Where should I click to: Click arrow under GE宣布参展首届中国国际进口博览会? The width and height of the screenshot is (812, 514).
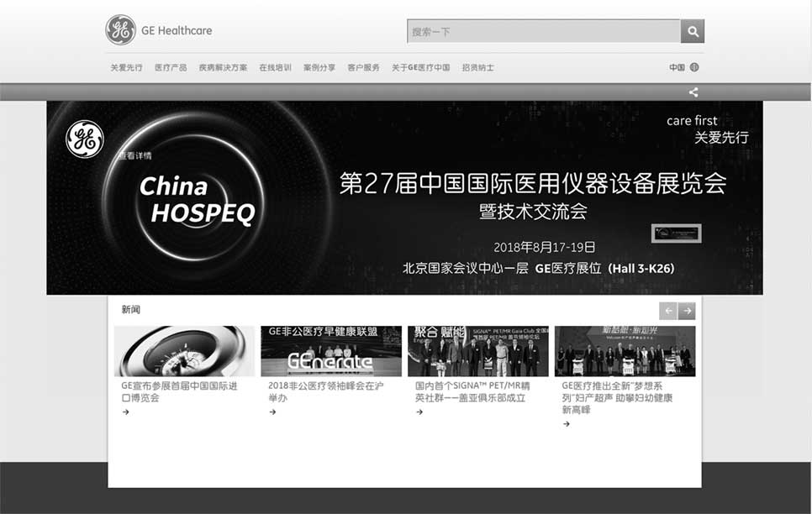pyautogui.click(x=126, y=412)
